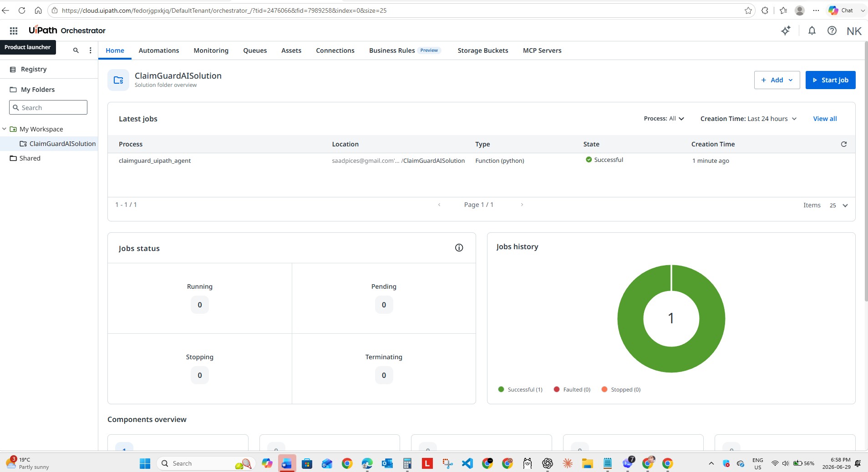The height and width of the screenshot is (472, 868).
Task: Open the Storage Buckets tab
Action: (482, 50)
